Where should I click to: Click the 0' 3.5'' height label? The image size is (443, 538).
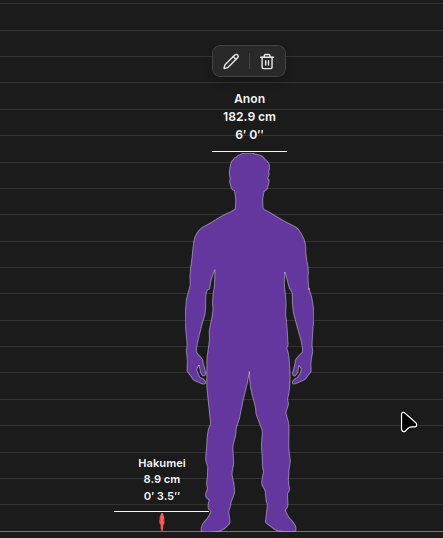point(162,496)
